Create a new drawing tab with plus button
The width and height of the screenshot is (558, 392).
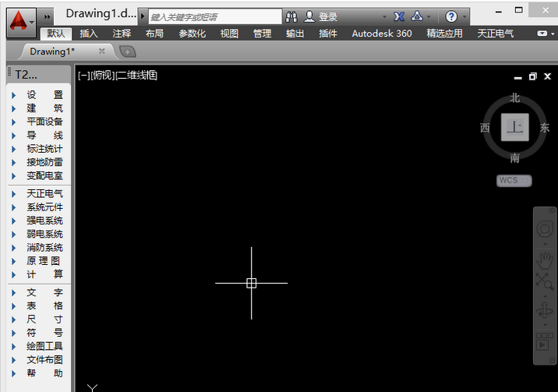(127, 52)
